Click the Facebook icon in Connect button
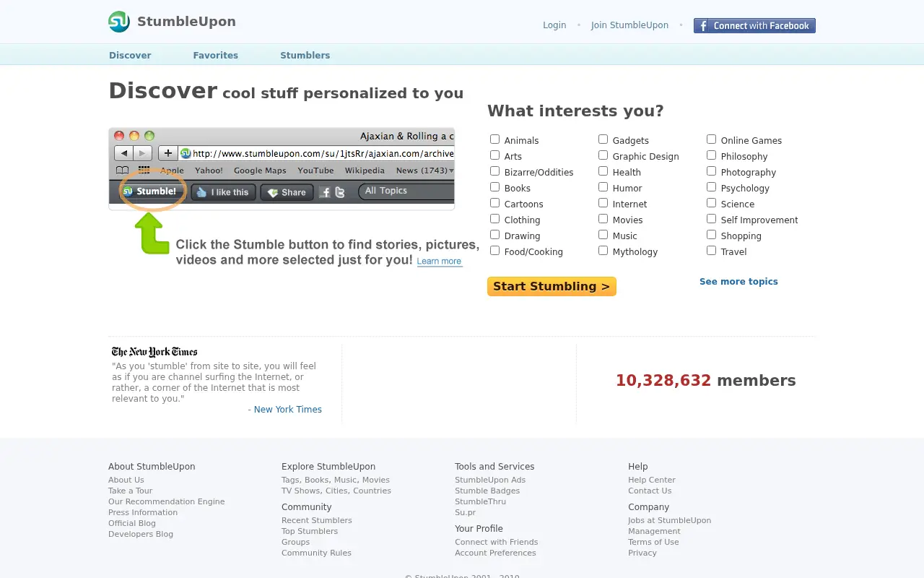The image size is (924, 578). coord(703,26)
